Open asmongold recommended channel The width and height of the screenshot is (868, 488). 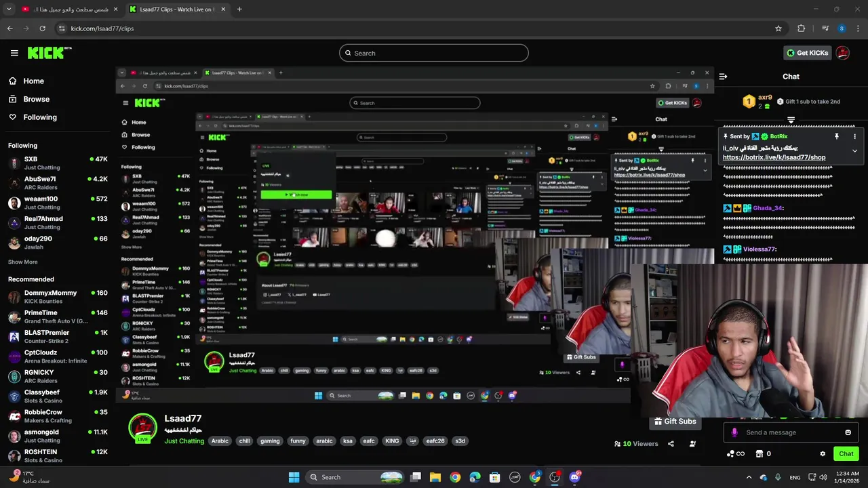58,436
